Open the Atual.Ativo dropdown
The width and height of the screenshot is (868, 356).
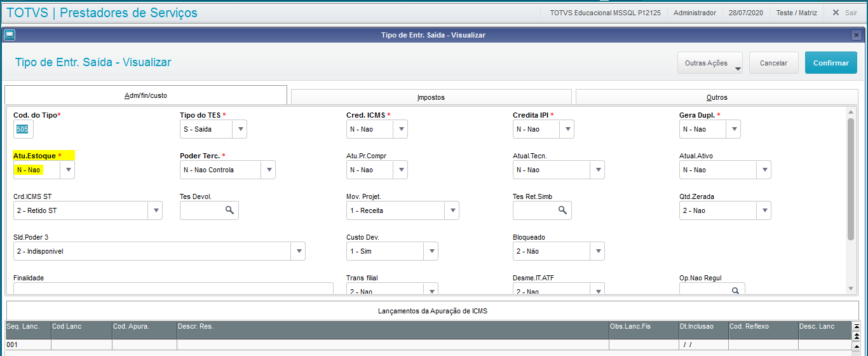coord(764,170)
